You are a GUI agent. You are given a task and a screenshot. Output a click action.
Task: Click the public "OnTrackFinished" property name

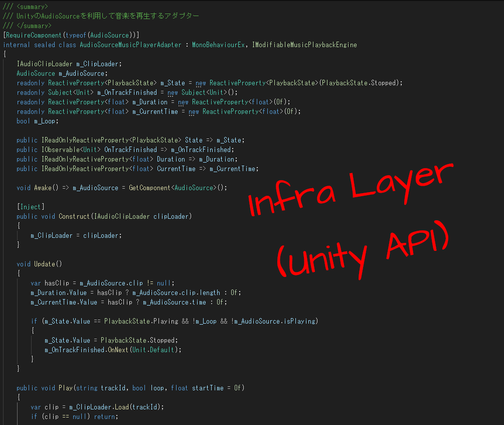click(130, 150)
